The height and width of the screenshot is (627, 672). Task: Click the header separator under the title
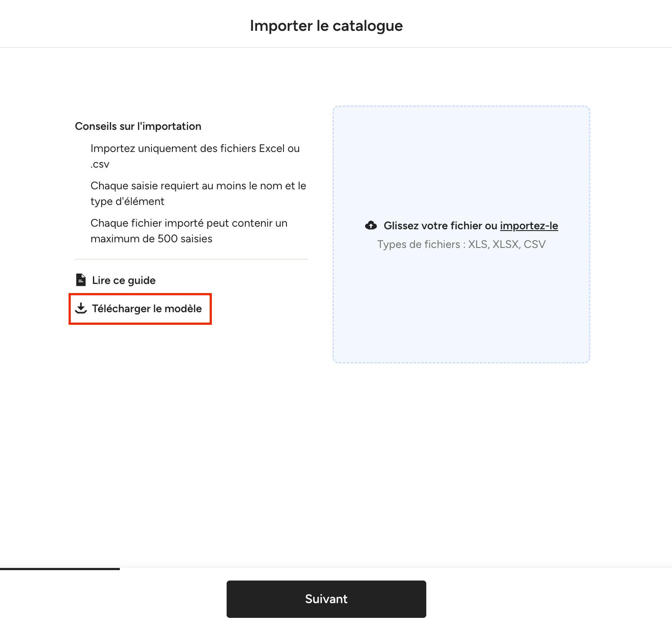click(x=336, y=47)
